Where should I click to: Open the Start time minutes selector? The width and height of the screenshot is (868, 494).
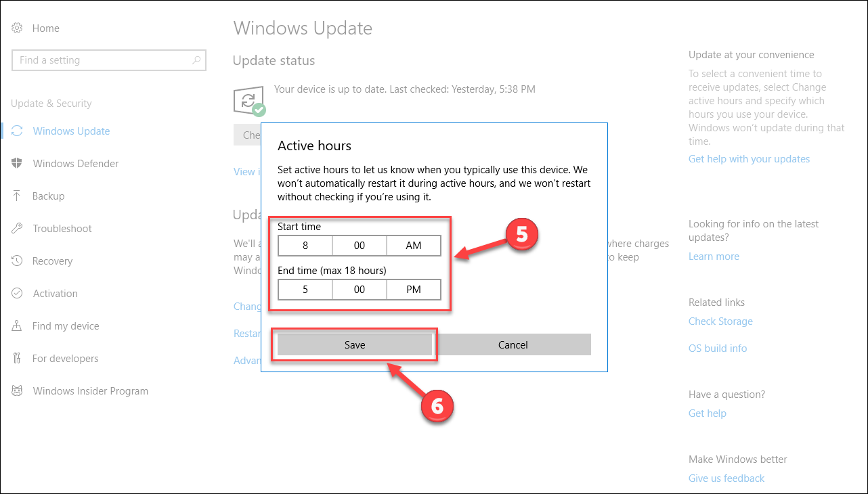pos(360,246)
